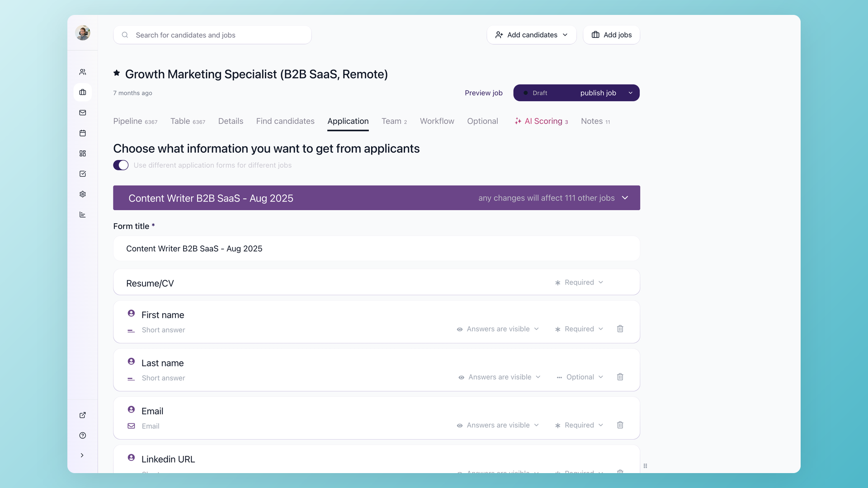Click the Add jobs button
Viewport: 868px width, 488px height.
coord(612,35)
